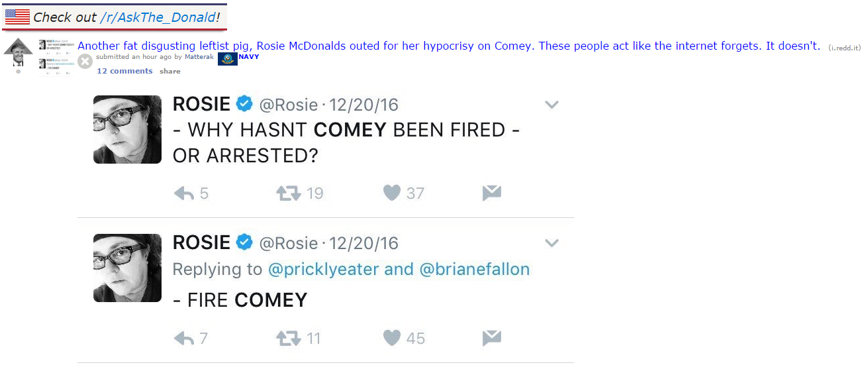Open the /r/AskThe_Donald link
Viewport: 868px width, 371px height.
point(158,17)
